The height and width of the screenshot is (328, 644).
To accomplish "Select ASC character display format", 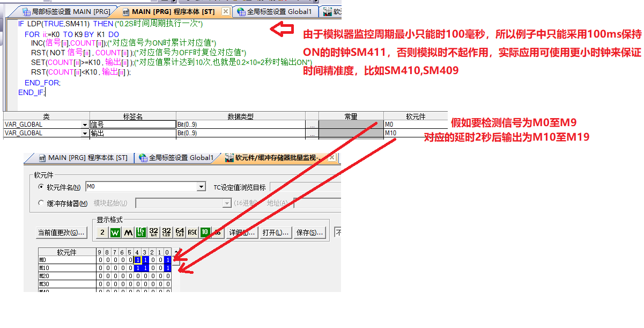I will [x=192, y=232].
